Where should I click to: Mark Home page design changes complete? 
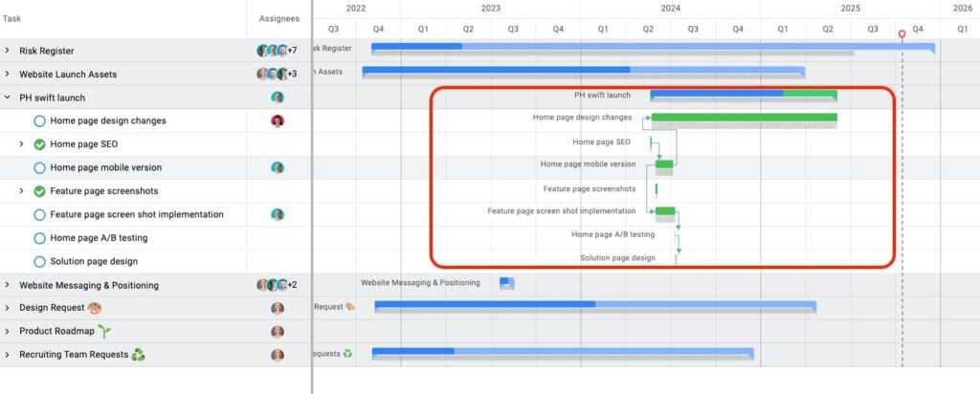(x=39, y=121)
